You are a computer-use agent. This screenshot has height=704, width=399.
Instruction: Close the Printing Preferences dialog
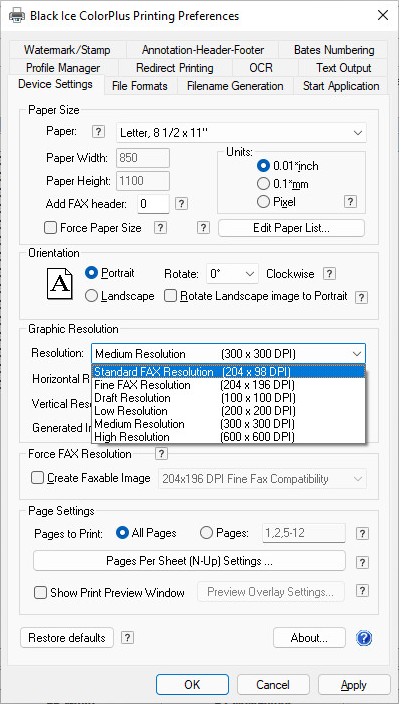pos(383,16)
